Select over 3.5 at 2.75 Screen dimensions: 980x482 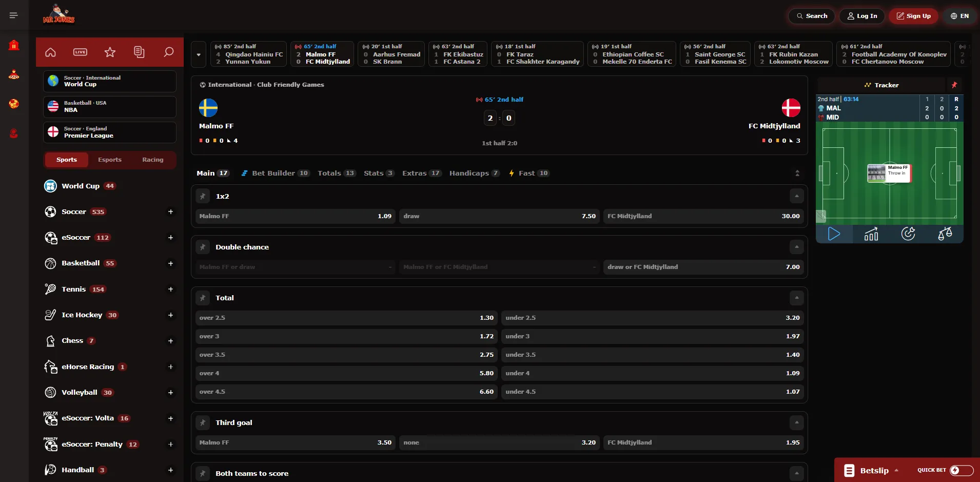tap(346, 355)
